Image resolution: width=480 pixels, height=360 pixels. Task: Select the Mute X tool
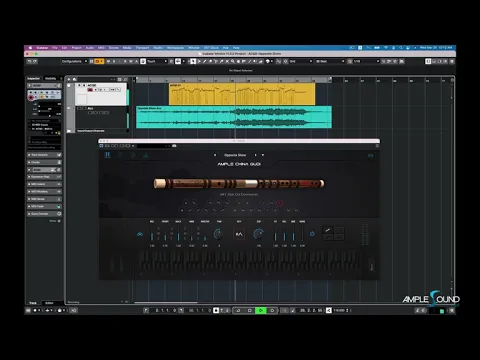pos(227,61)
